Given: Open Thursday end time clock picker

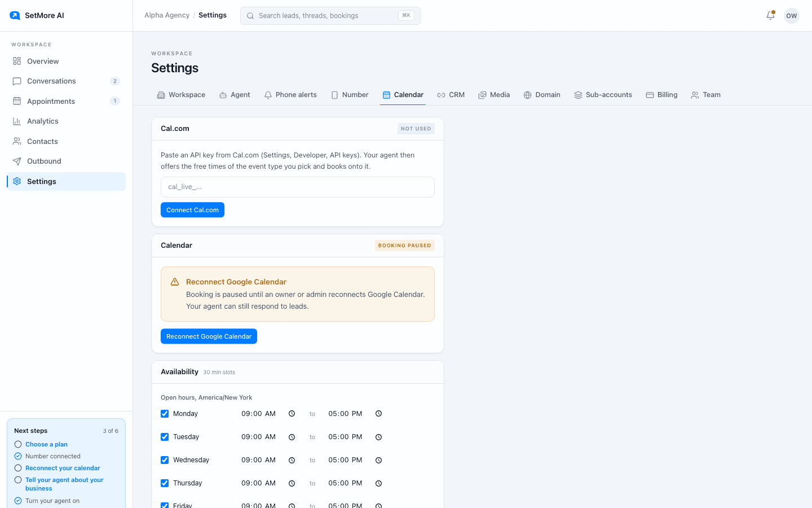Looking at the screenshot, I should coord(379,483).
